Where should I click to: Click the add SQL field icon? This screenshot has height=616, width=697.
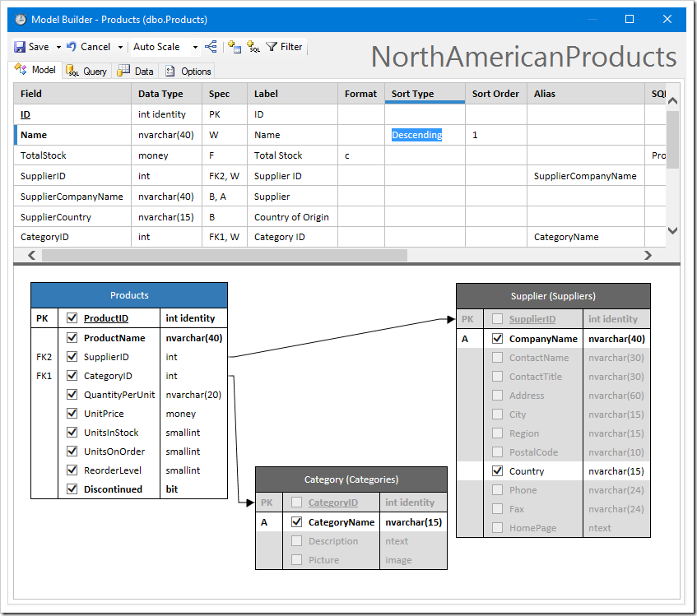click(253, 47)
